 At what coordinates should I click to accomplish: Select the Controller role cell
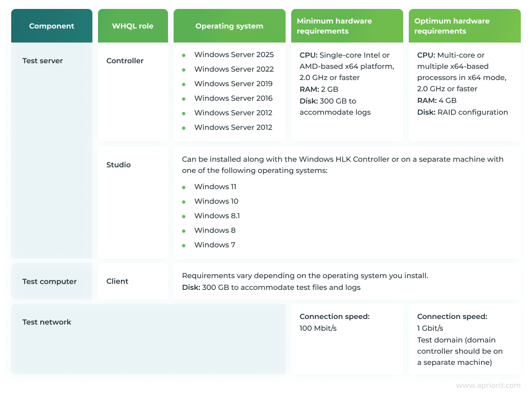pos(125,61)
